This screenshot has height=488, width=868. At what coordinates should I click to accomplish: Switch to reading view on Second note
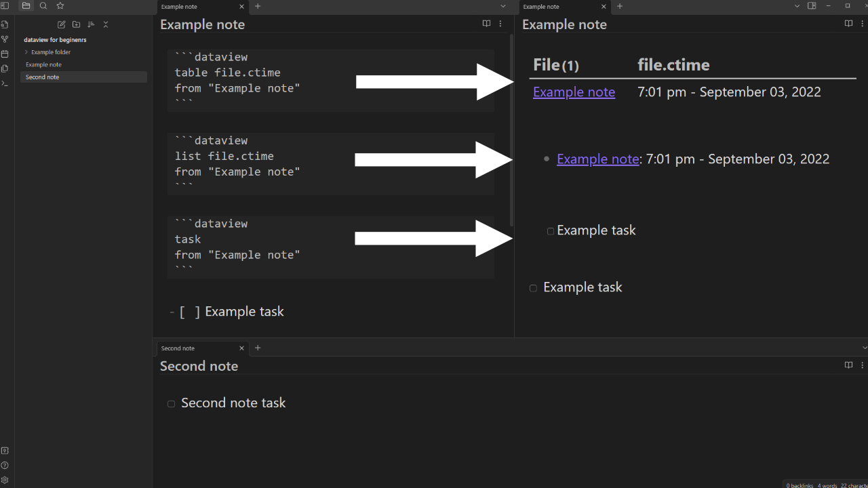[x=848, y=365]
